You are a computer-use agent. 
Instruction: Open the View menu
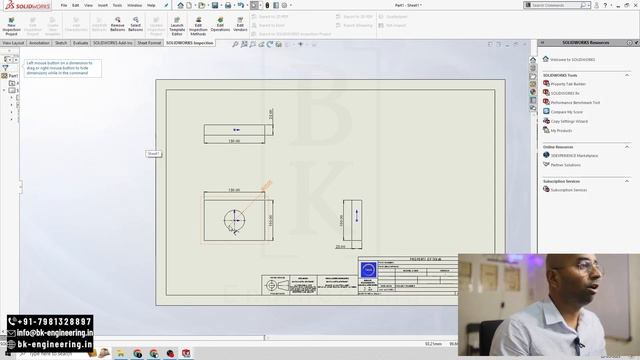coord(88,5)
